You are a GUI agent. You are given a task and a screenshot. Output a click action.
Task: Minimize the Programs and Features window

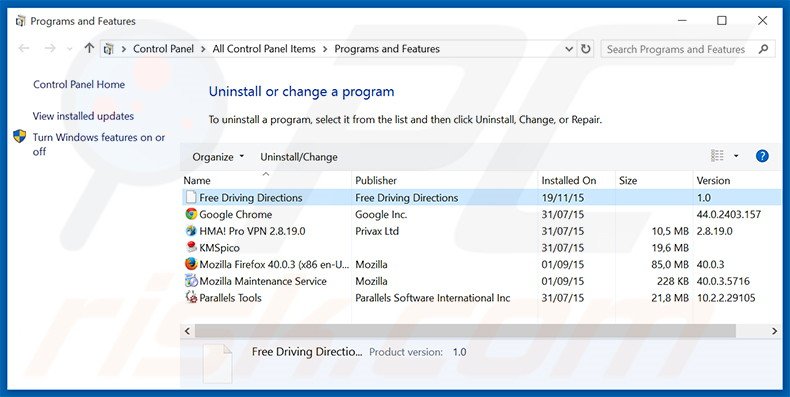pos(683,21)
